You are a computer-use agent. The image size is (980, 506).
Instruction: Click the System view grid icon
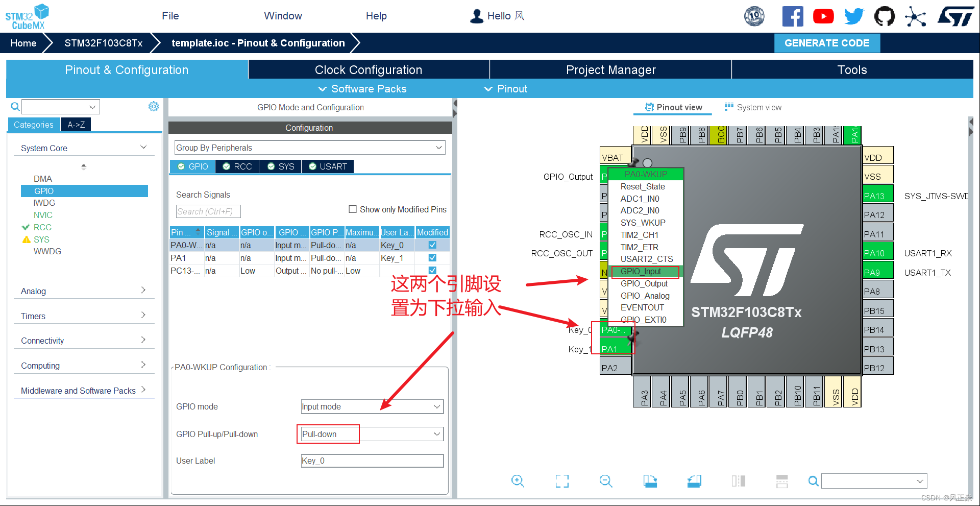(x=729, y=107)
